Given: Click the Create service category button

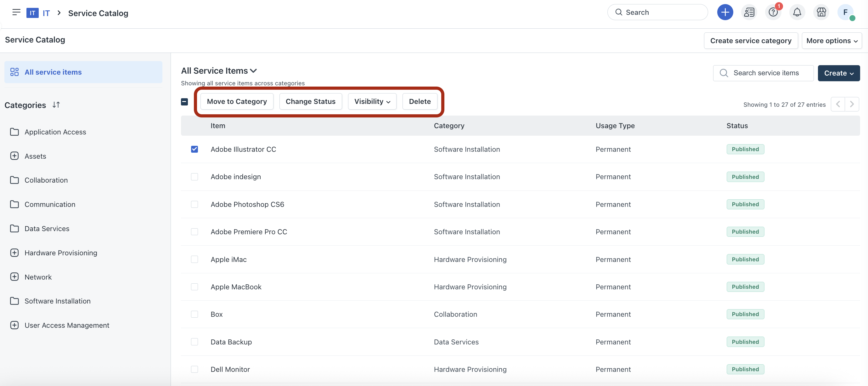Looking at the screenshot, I should click(750, 40).
